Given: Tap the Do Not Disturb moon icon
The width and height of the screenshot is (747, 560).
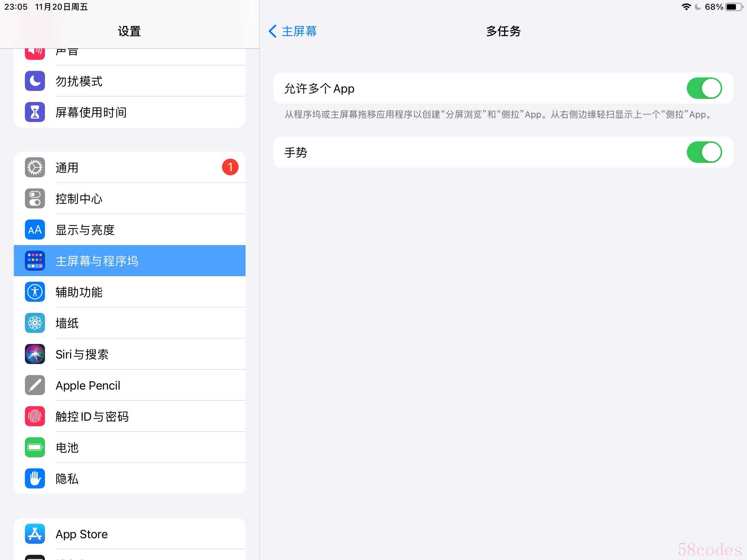Looking at the screenshot, I should pyautogui.click(x=35, y=81).
